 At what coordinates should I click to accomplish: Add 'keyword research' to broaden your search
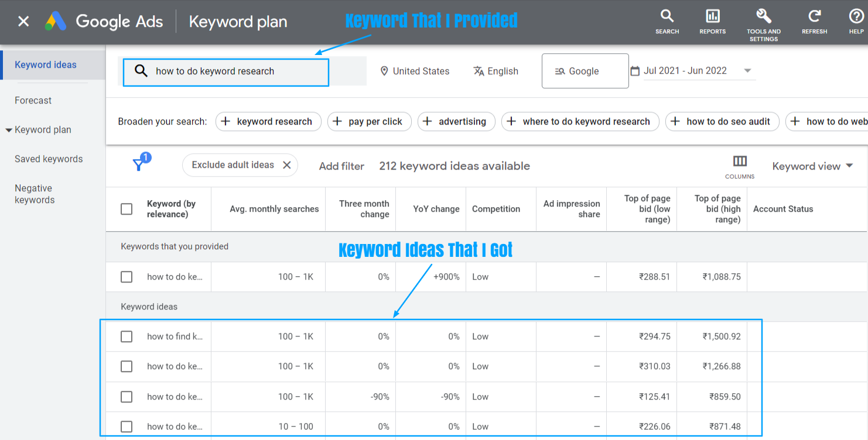[x=268, y=121]
